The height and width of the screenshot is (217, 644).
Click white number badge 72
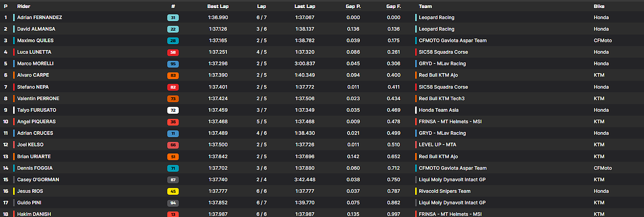pyautogui.click(x=173, y=110)
